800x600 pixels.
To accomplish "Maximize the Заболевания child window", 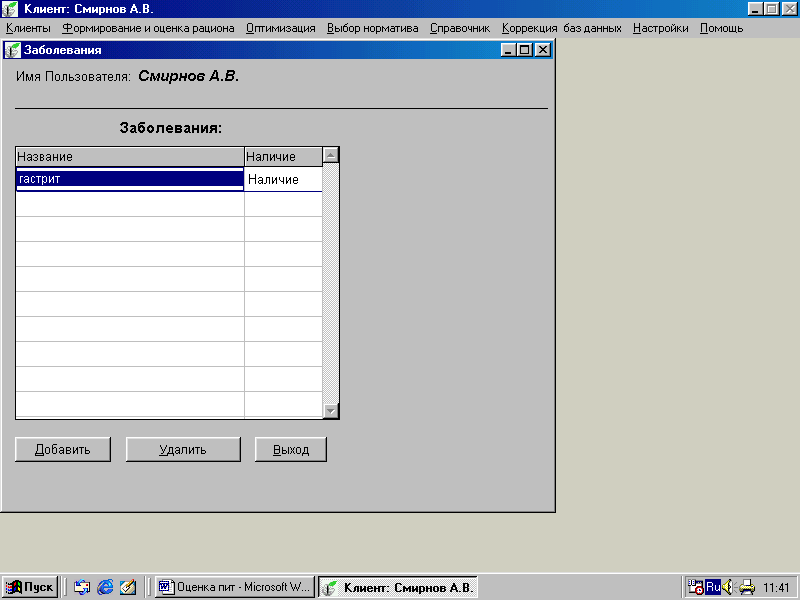I will click(524, 50).
